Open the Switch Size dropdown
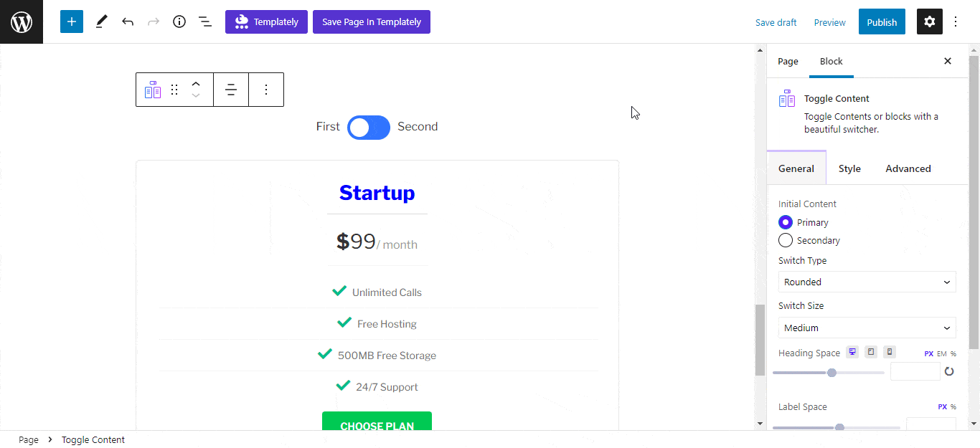This screenshot has width=980, height=448. pos(867,328)
